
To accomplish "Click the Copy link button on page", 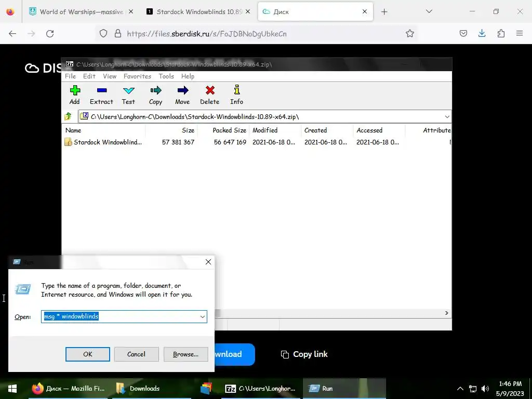I will click(304, 354).
